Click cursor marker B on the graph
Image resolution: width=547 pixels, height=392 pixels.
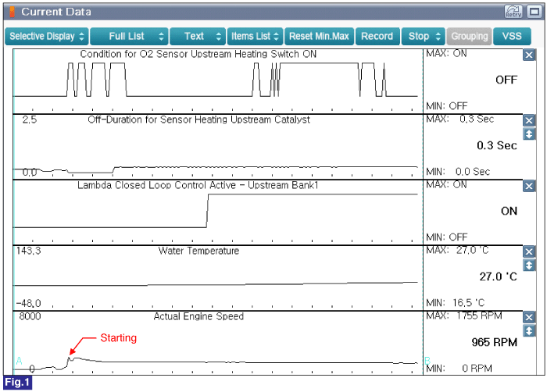pos(427,360)
